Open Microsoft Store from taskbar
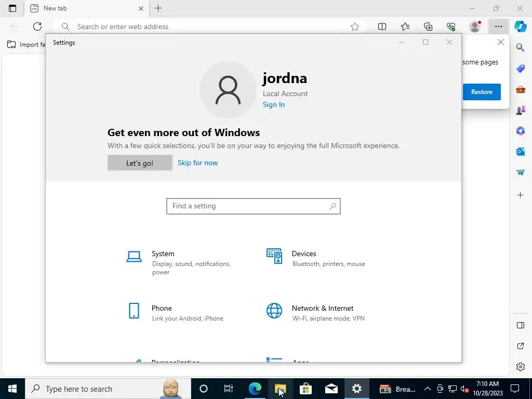 [x=305, y=389]
